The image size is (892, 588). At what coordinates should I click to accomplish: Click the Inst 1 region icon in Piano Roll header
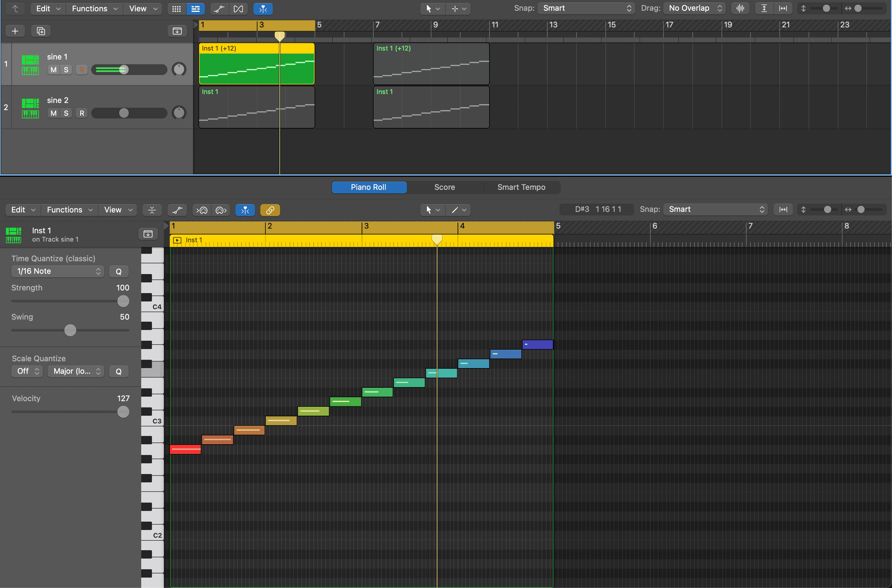(13, 235)
